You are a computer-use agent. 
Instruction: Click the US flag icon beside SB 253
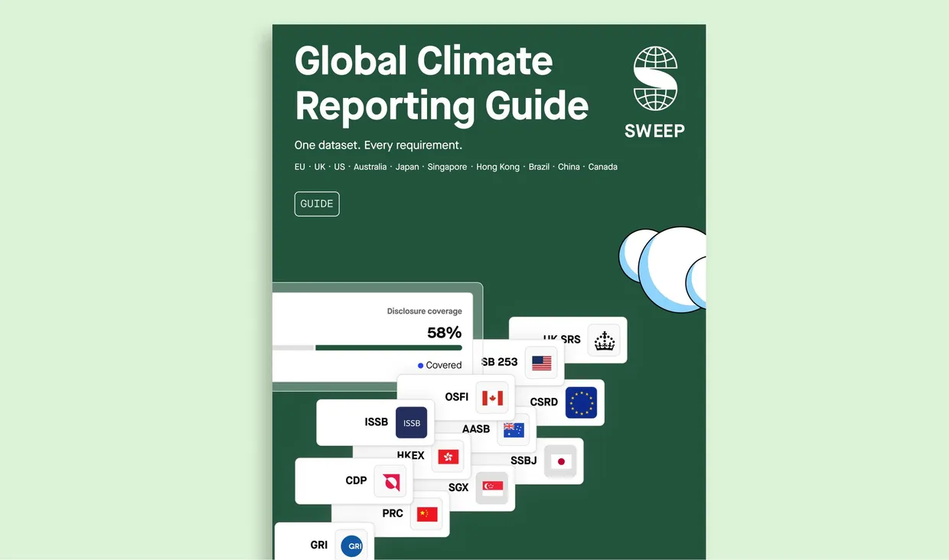(541, 363)
